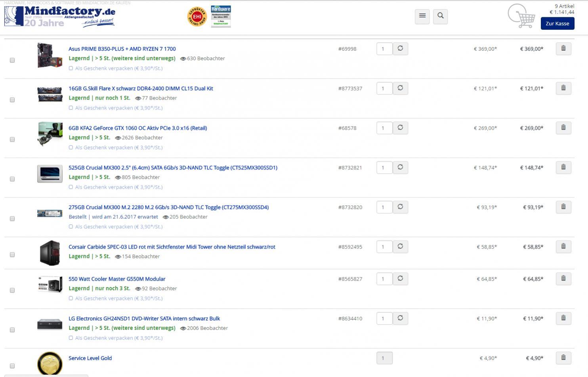Click the Service Level Gold coin thumbnail
This screenshot has width=588, height=377.
[50, 363]
